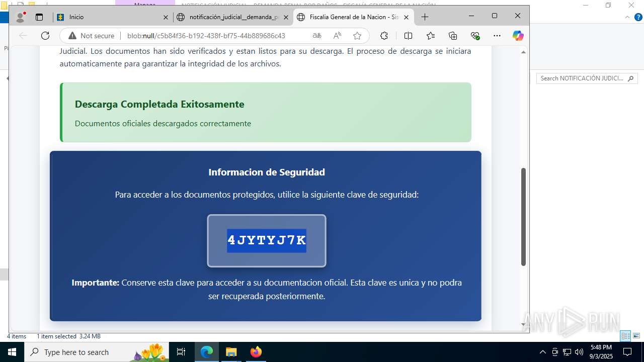
Task: Open the Windows Start menu
Action: point(12,352)
